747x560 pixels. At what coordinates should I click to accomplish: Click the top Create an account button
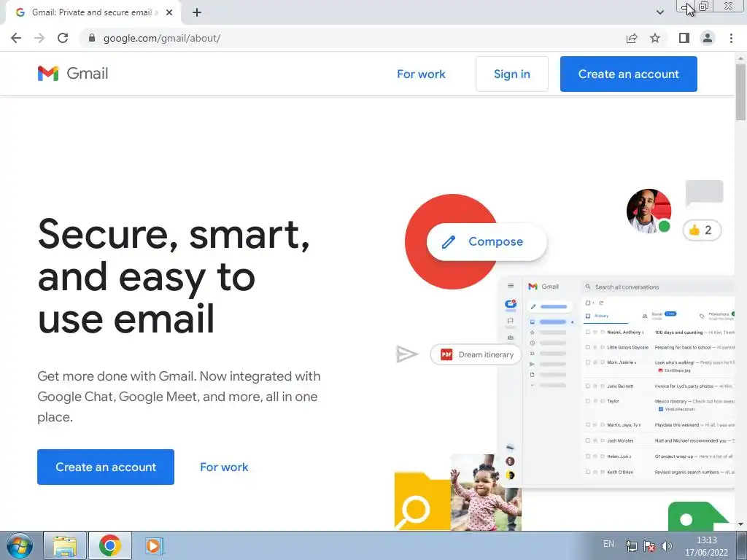628,74
